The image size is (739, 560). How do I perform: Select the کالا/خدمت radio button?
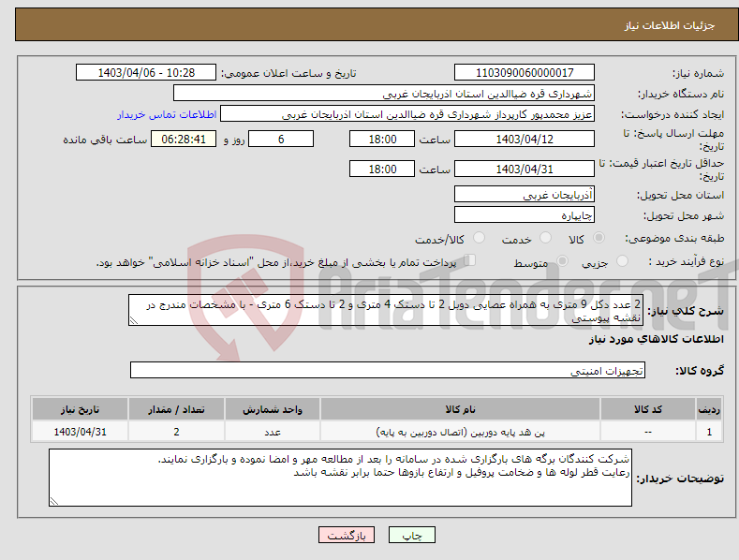pyautogui.click(x=479, y=238)
